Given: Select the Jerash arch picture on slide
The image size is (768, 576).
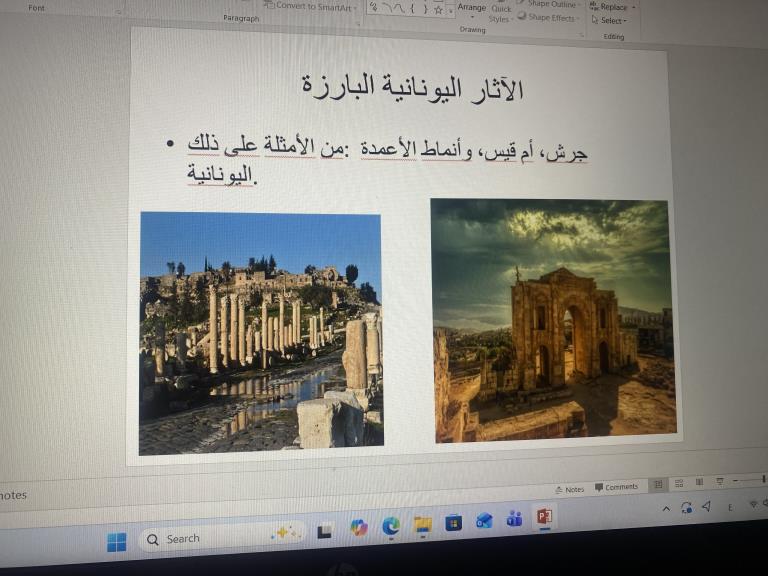Looking at the screenshot, I should [x=553, y=320].
